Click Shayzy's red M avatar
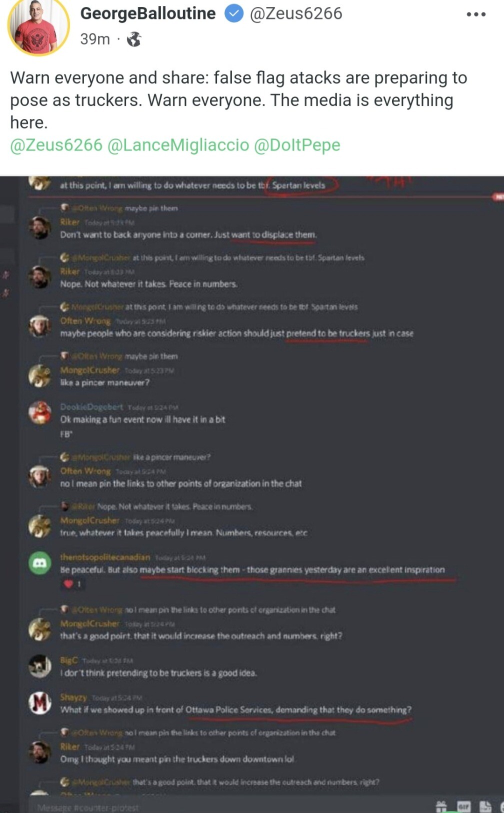504x813 pixels. pos(39,702)
